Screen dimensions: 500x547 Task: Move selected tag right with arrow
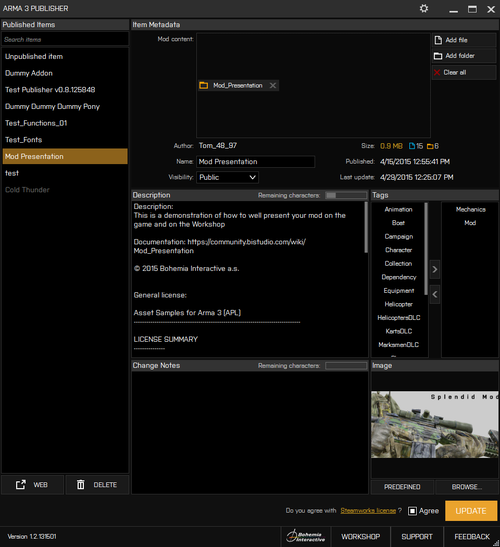435,269
